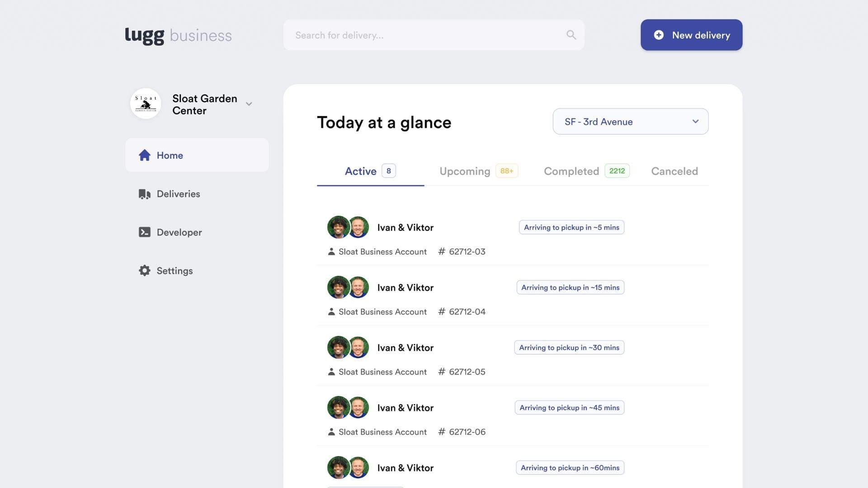This screenshot has width=868, height=488.
Task: Select the Active tab
Action: coord(361,171)
